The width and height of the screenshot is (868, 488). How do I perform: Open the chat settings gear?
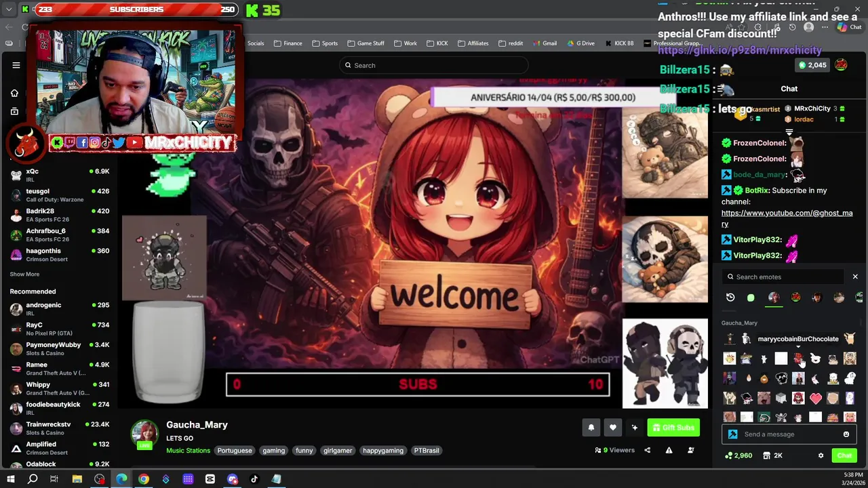pyautogui.click(x=821, y=455)
